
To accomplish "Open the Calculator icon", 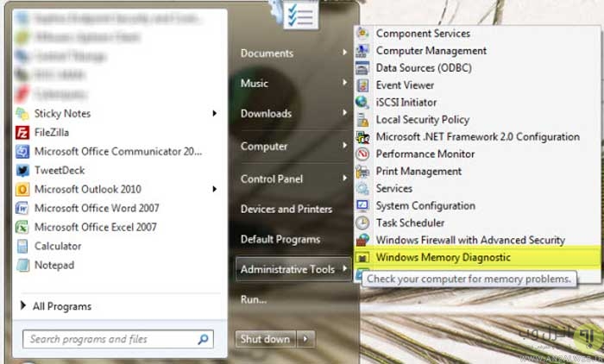I will pyautogui.click(x=22, y=246).
